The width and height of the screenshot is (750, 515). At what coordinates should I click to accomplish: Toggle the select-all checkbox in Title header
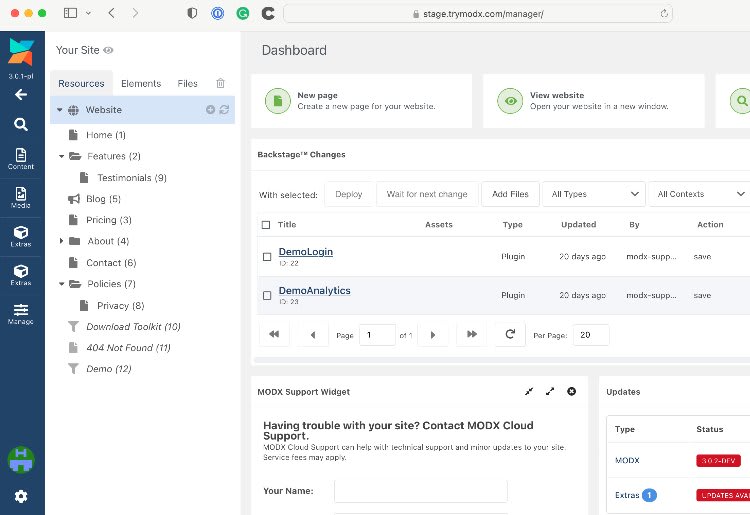click(x=266, y=225)
